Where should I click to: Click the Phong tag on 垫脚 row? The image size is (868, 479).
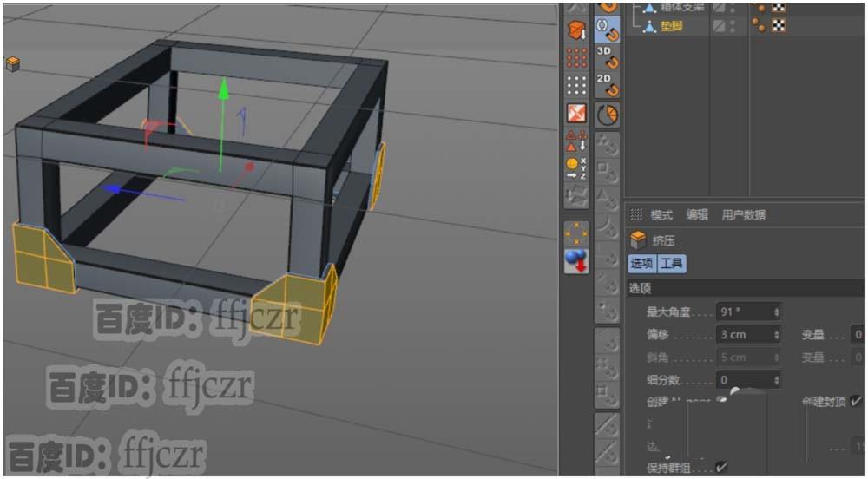(x=759, y=25)
